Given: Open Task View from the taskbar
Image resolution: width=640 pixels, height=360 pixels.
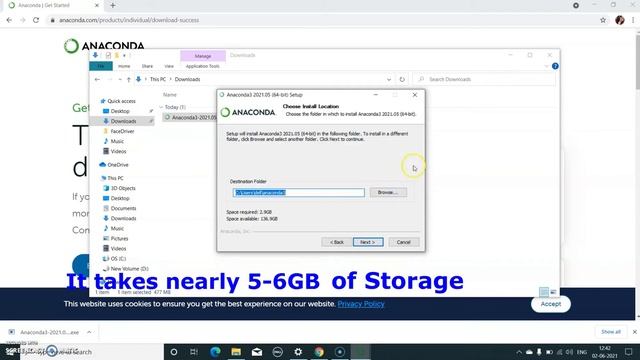Looking at the screenshot, I should [194, 352].
